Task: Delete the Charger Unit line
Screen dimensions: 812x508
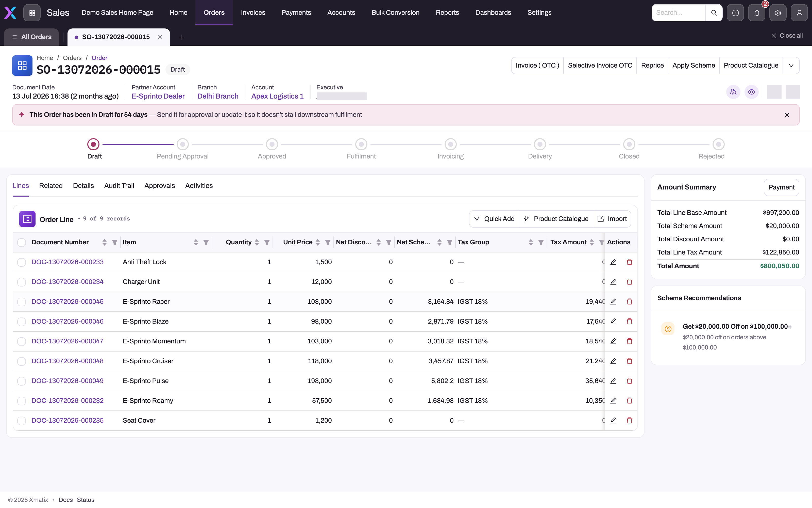Action: [629, 281]
